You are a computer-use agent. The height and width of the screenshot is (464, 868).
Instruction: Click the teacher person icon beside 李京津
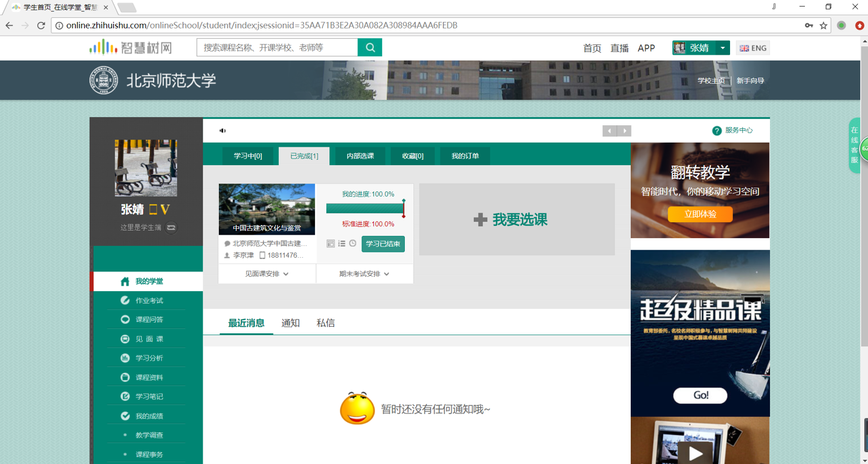[227, 255]
